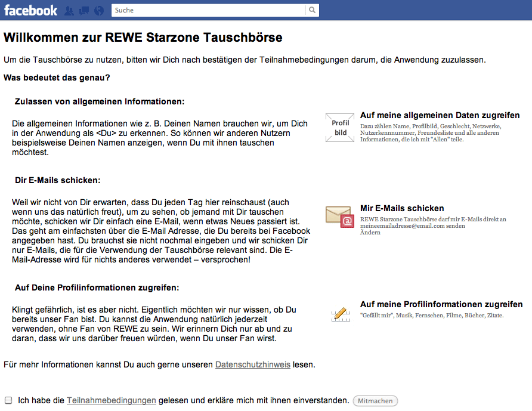Click the Profilbild placeholder image
Screen dimensions: 532x411
coord(340,128)
